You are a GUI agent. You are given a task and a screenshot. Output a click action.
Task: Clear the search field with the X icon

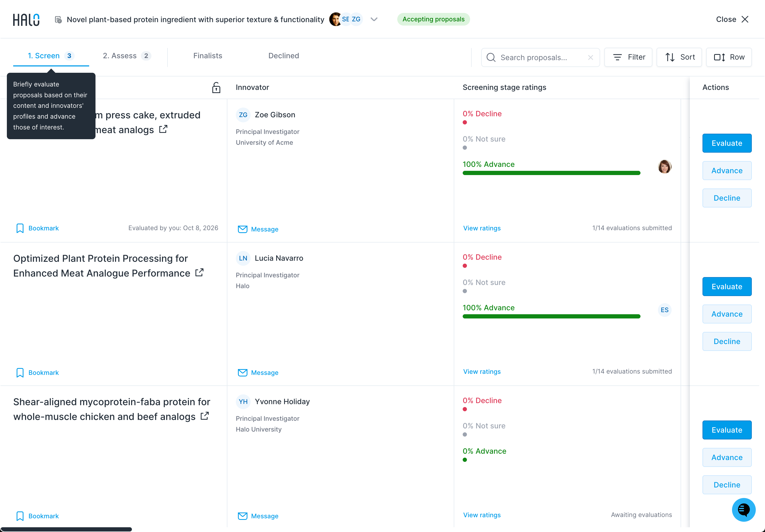(590, 57)
